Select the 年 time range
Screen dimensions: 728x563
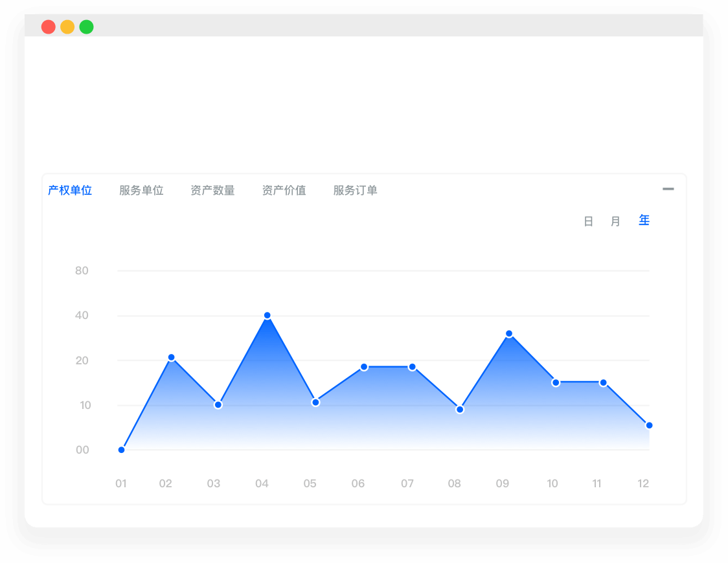pos(644,220)
